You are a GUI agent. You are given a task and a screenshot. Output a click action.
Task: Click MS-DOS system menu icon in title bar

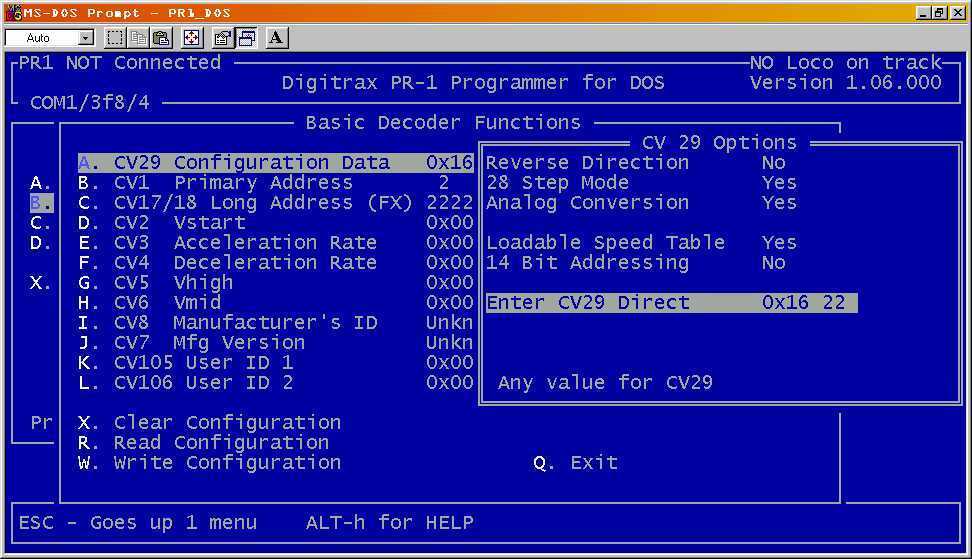pyautogui.click(x=13, y=12)
